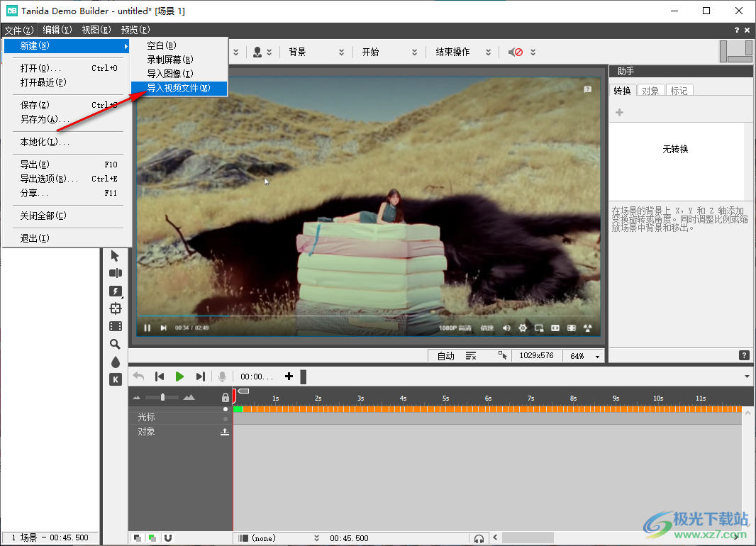The image size is (756, 546).
Task: Click the video picture-in-picture icon
Action: click(539, 328)
